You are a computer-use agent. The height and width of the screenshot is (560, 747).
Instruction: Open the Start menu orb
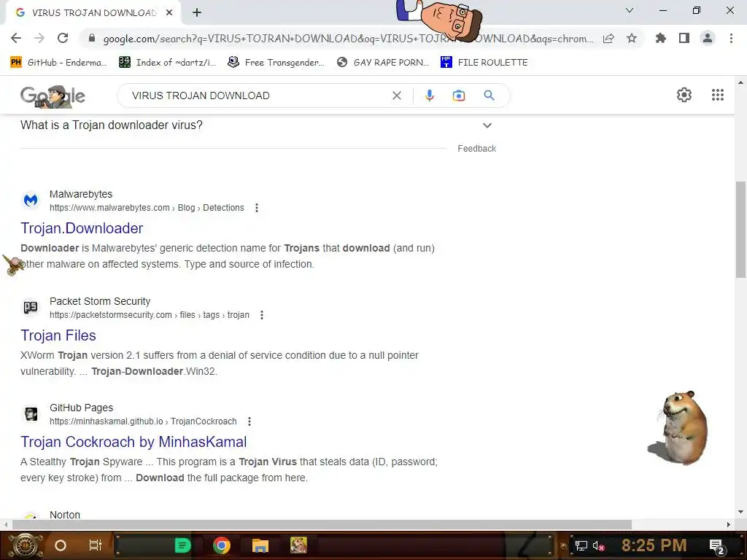(26, 545)
